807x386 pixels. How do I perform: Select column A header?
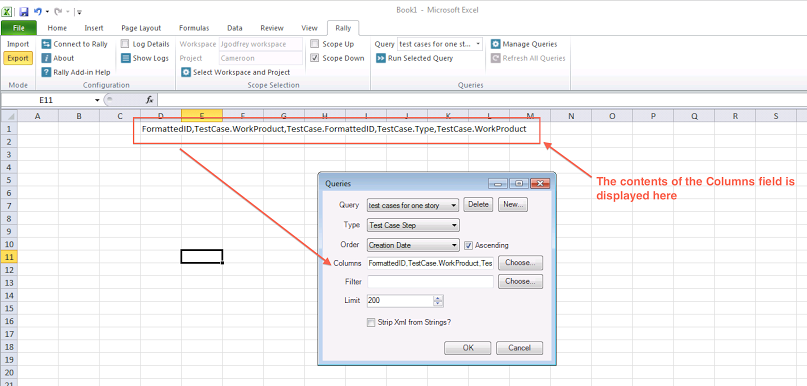(38, 116)
